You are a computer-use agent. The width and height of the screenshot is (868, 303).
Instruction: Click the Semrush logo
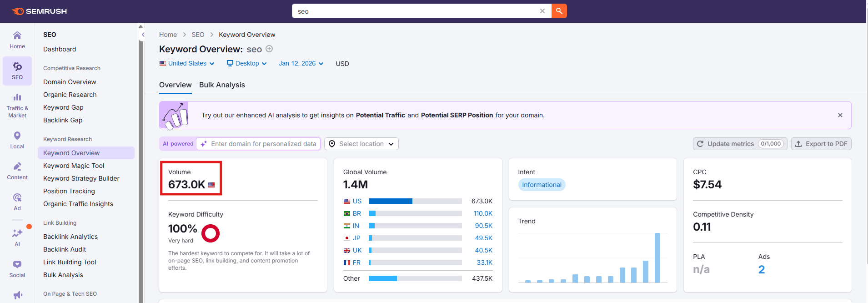click(39, 11)
